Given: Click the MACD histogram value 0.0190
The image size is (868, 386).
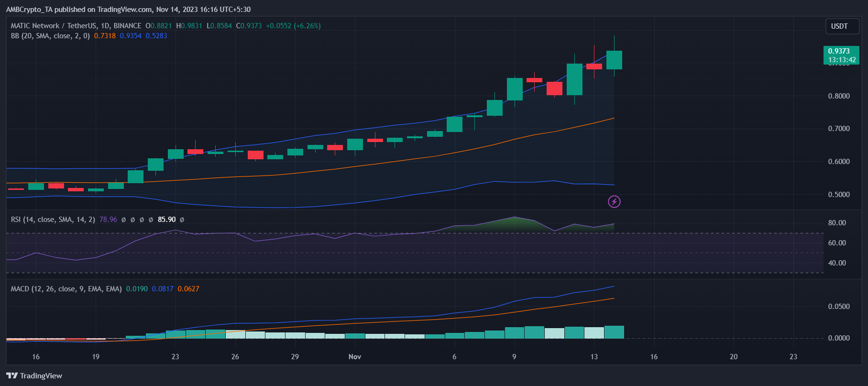Looking at the screenshot, I should (137, 289).
